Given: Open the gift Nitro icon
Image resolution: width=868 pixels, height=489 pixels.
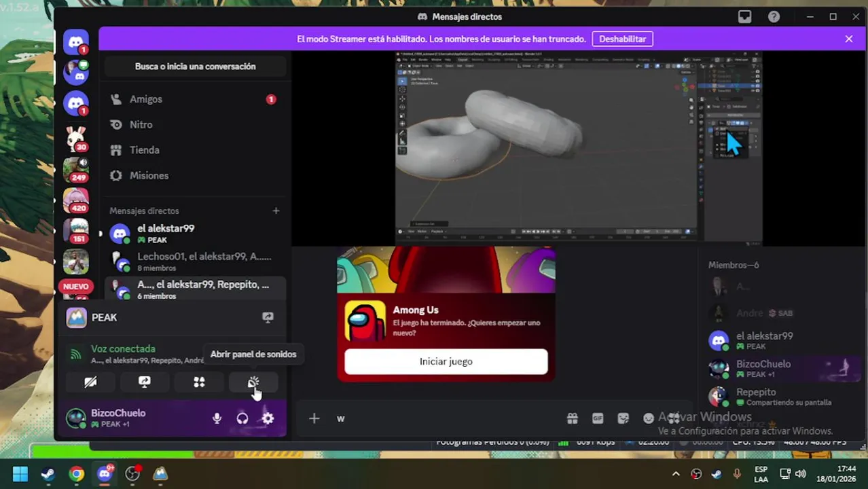Looking at the screenshot, I should coord(573,418).
